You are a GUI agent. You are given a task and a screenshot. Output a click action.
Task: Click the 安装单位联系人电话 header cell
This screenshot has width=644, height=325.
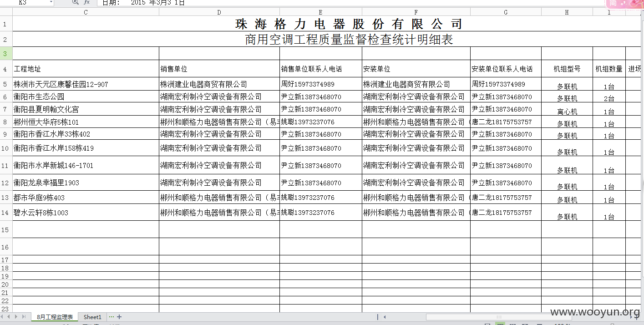[x=506, y=69]
